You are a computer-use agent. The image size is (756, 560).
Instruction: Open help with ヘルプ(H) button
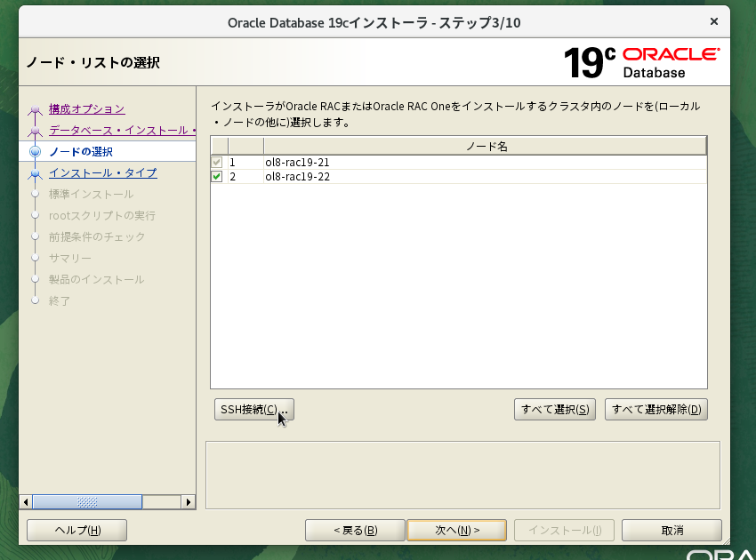click(x=77, y=530)
